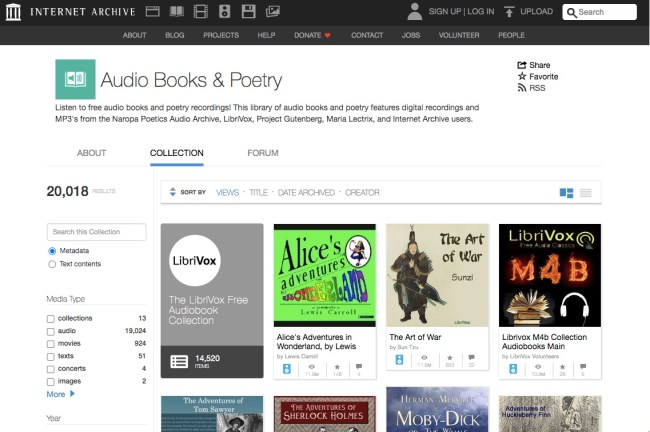Image resolution: width=650 pixels, height=432 pixels.
Task: Switch to list view layout
Action: click(585, 193)
